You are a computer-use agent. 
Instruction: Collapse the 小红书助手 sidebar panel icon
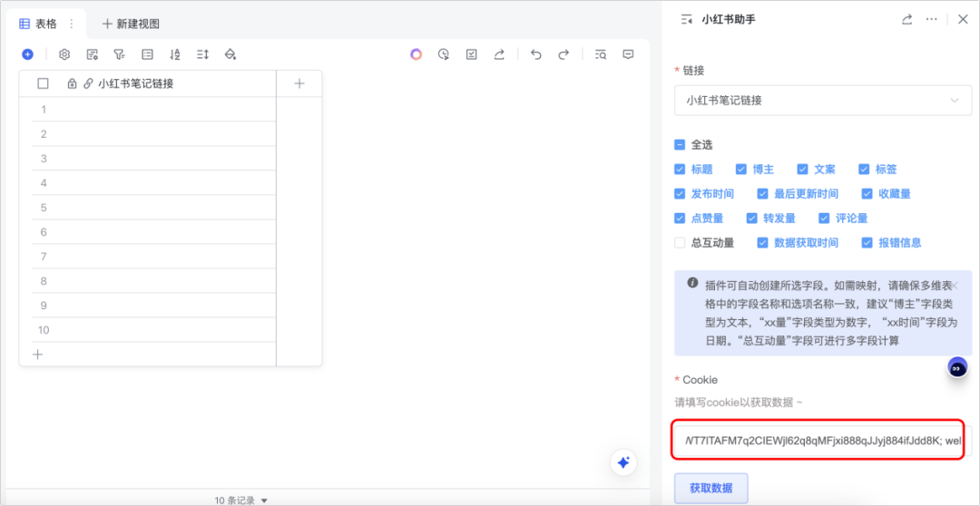[x=687, y=20]
